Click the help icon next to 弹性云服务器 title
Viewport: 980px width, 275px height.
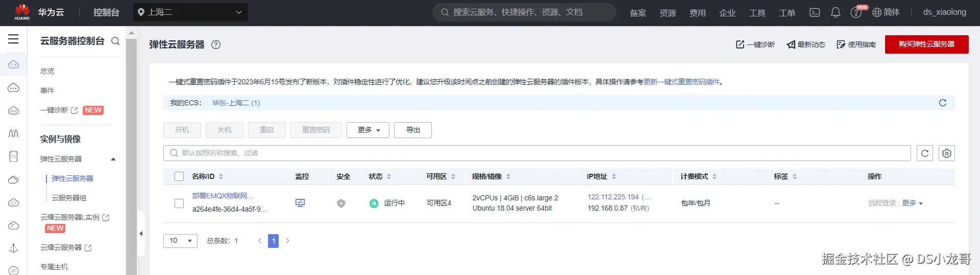click(x=216, y=44)
